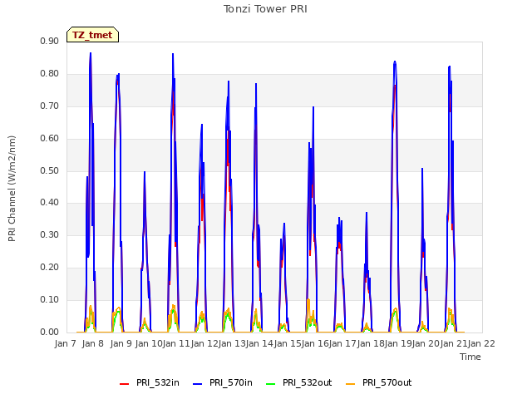
Task: Click the 0.60 y-axis tick label
Action: tap(50, 139)
